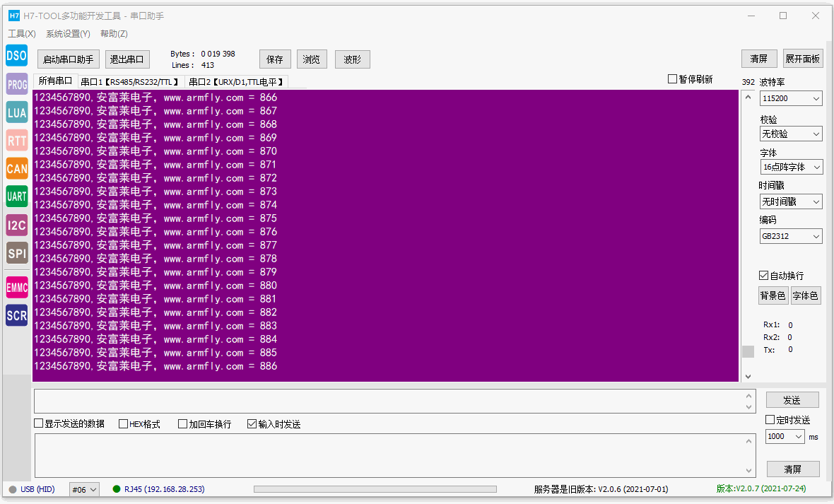Click the 退出串口 button

pyautogui.click(x=127, y=59)
